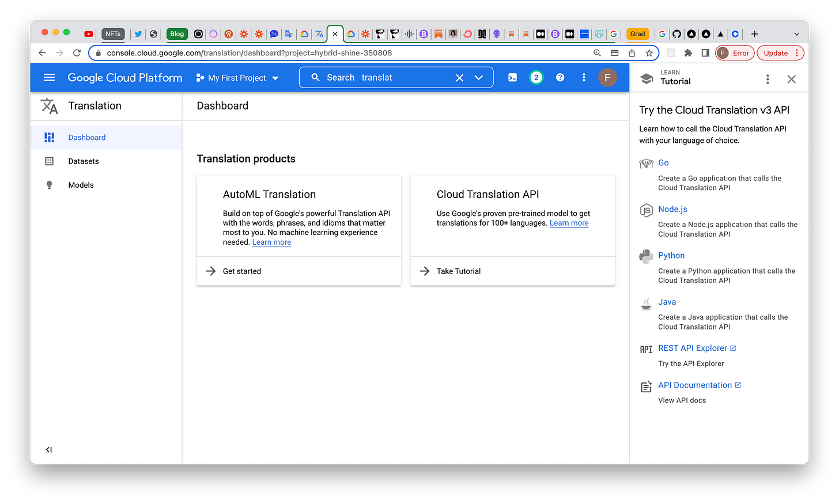Reload the page with the refresh button
Image resolution: width=839 pixels, height=504 pixels.
(77, 53)
